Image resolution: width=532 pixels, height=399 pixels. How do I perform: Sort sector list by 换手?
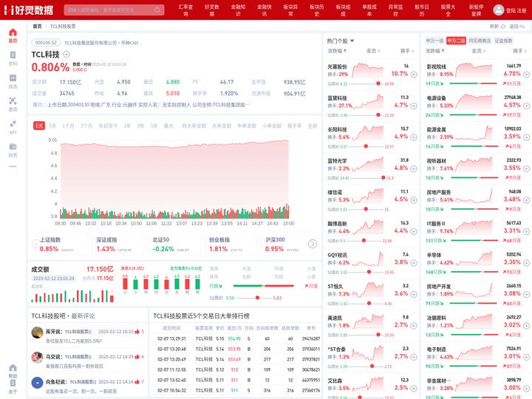coord(519,51)
